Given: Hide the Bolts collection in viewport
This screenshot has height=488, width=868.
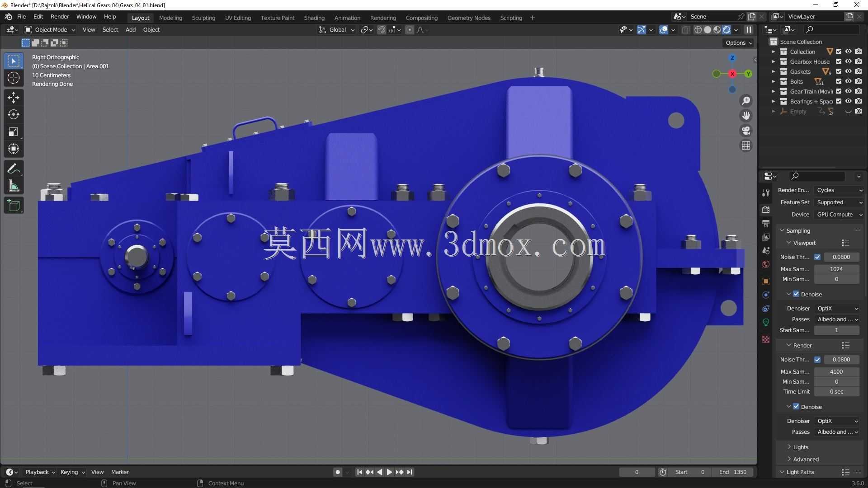Looking at the screenshot, I should click(x=849, y=81).
